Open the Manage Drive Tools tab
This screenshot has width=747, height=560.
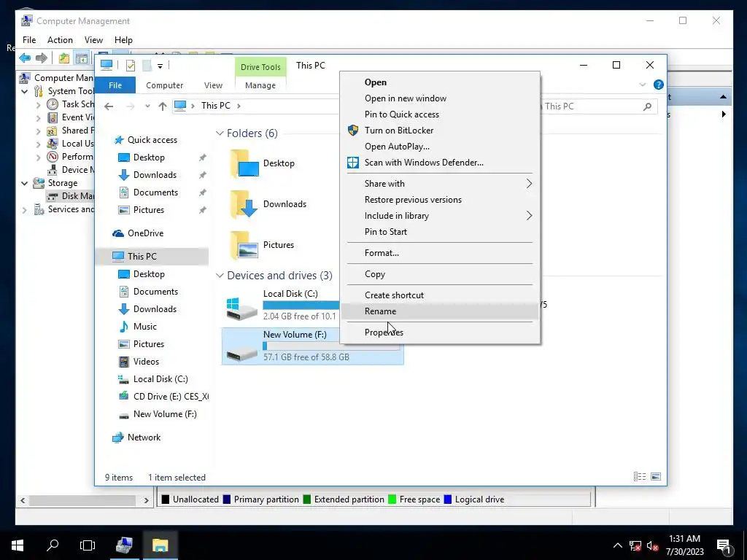click(x=260, y=85)
